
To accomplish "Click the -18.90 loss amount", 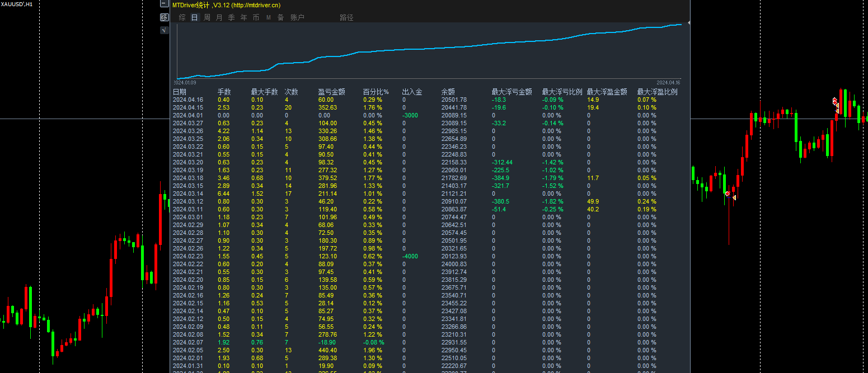I will (327, 342).
